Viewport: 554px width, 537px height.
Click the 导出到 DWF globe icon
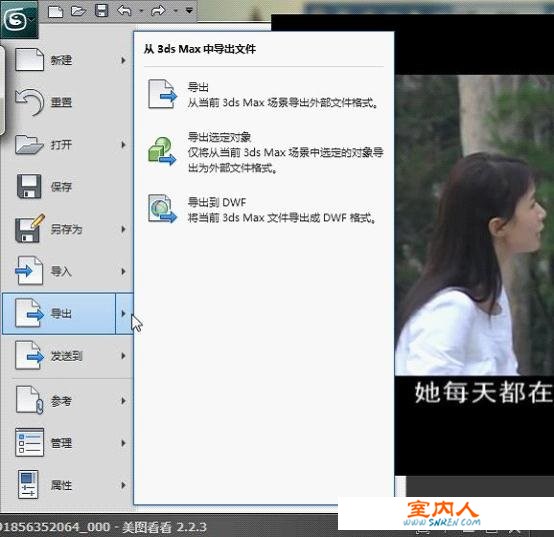click(162, 208)
